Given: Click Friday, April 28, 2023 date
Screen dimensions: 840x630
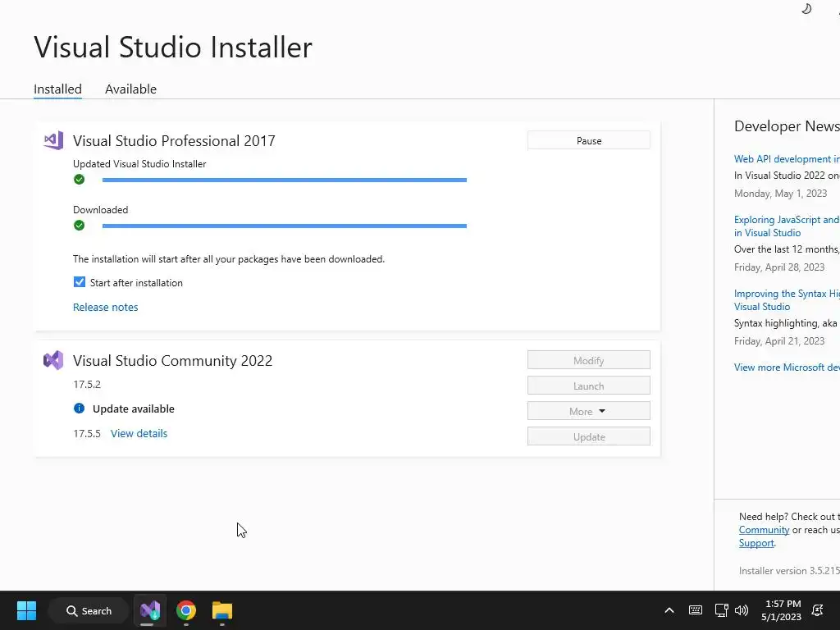Looking at the screenshot, I should [x=779, y=267].
